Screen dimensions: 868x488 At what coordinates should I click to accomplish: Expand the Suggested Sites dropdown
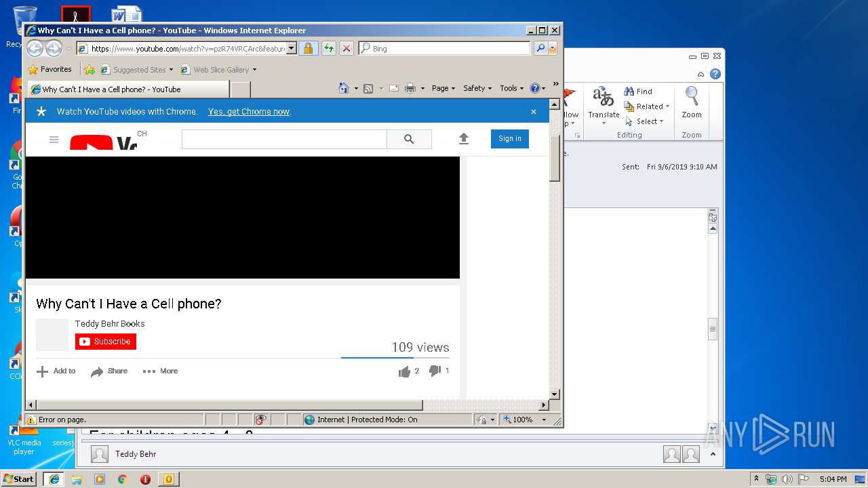point(171,70)
